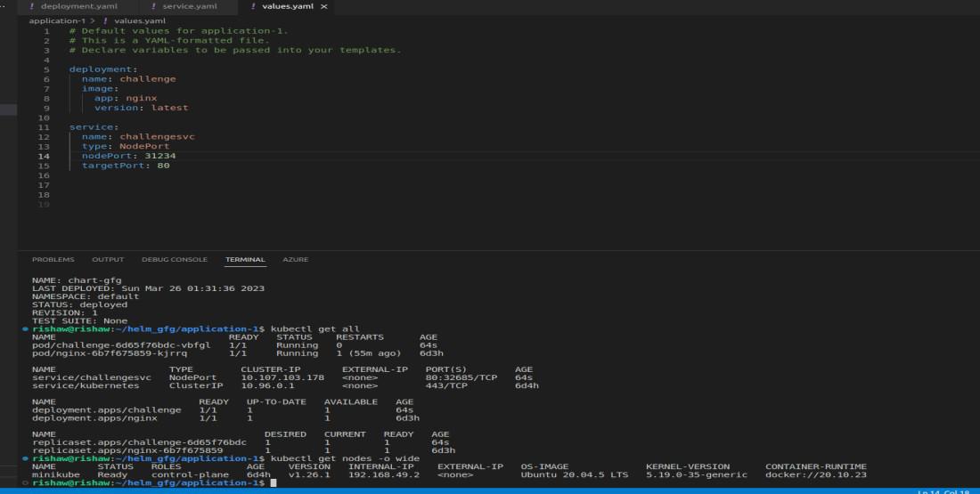Open the PROBLEMS panel tab
Viewport: 980px width, 494px height.
[53, 260]
